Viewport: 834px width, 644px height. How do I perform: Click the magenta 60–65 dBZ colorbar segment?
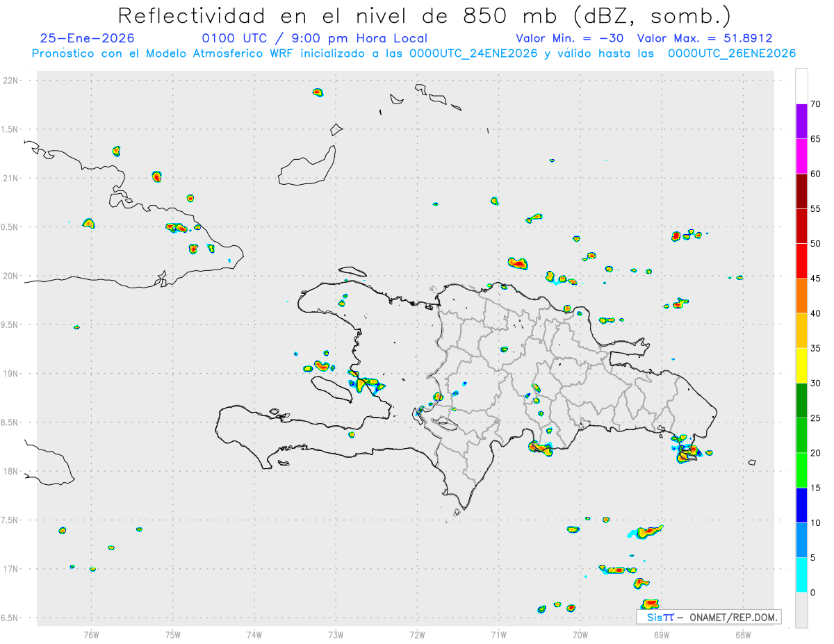[801, 156]
